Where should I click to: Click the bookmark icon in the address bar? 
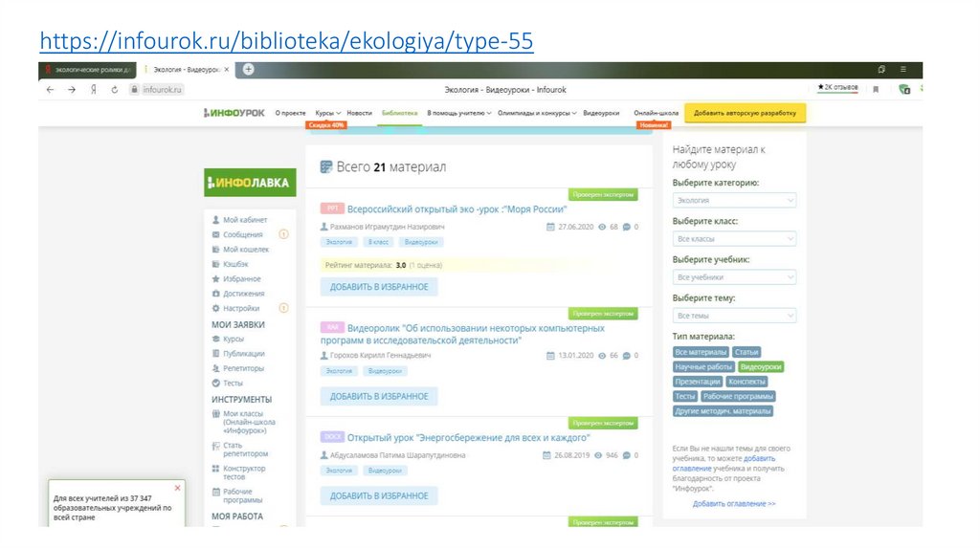coord(876,89)
